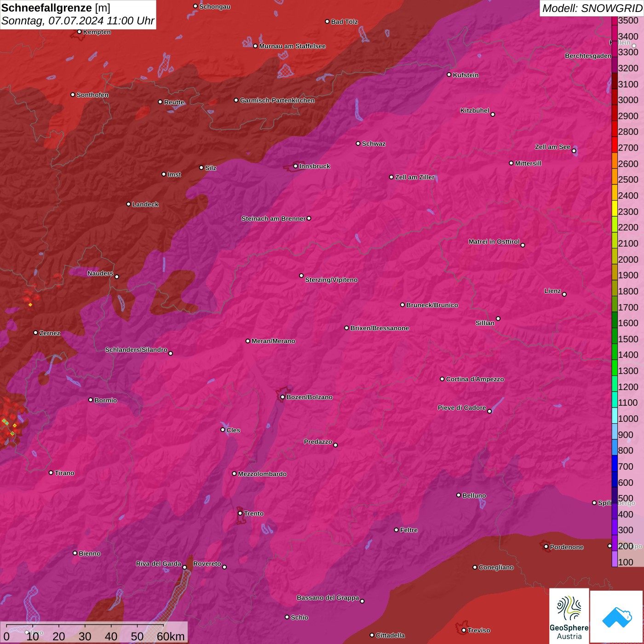Click the Cortina d'Ampezzo marker
The height and width of the screenshot is (644, 644).
[x=443, y=379]
